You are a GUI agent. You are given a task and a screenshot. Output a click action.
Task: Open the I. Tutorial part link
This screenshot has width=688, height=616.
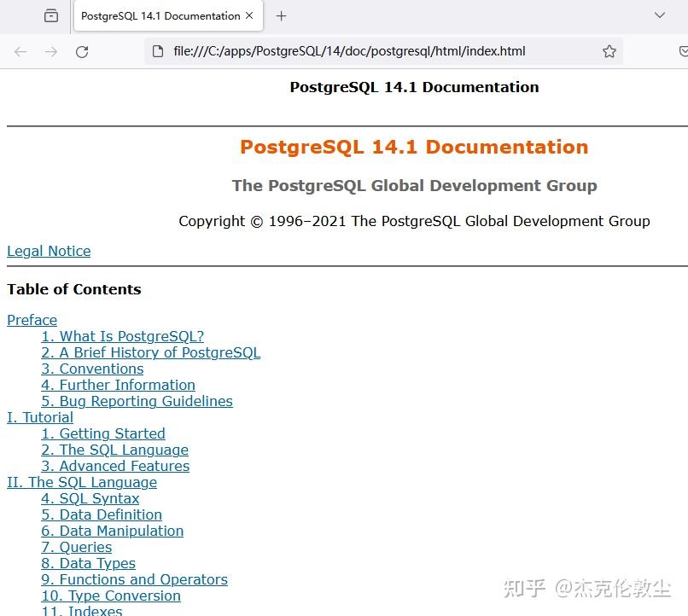pyautogui.click(x=40, y=417)
